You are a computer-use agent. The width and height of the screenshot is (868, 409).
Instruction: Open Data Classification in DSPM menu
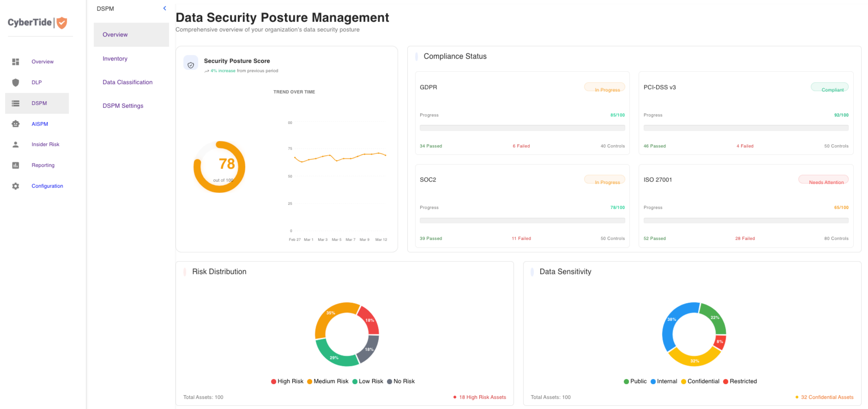[127, 82]
